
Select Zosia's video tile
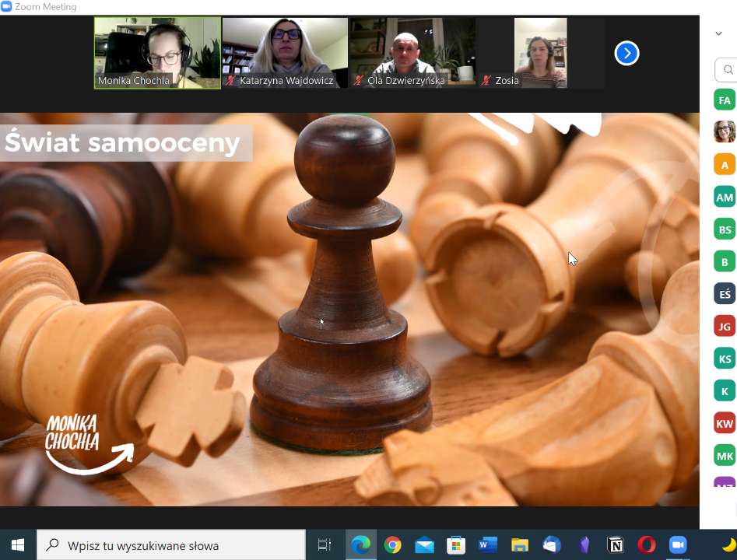(x=540, y=52)
